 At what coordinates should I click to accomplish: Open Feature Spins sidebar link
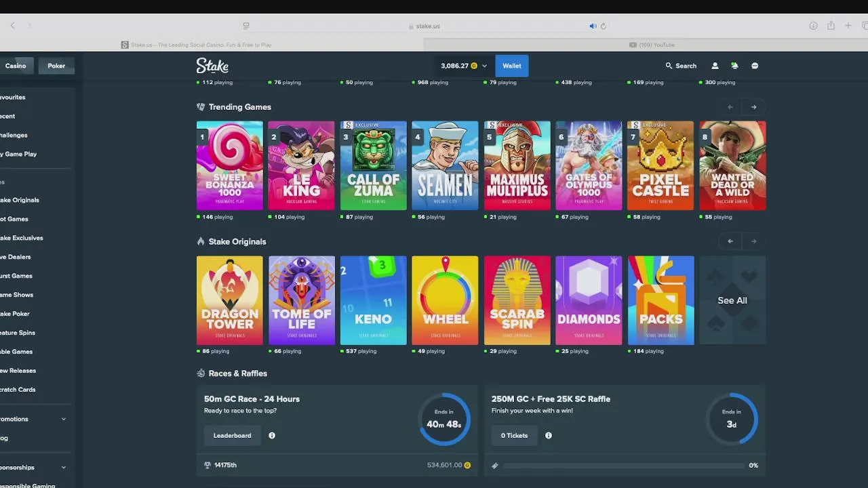(x=18, y=333)
